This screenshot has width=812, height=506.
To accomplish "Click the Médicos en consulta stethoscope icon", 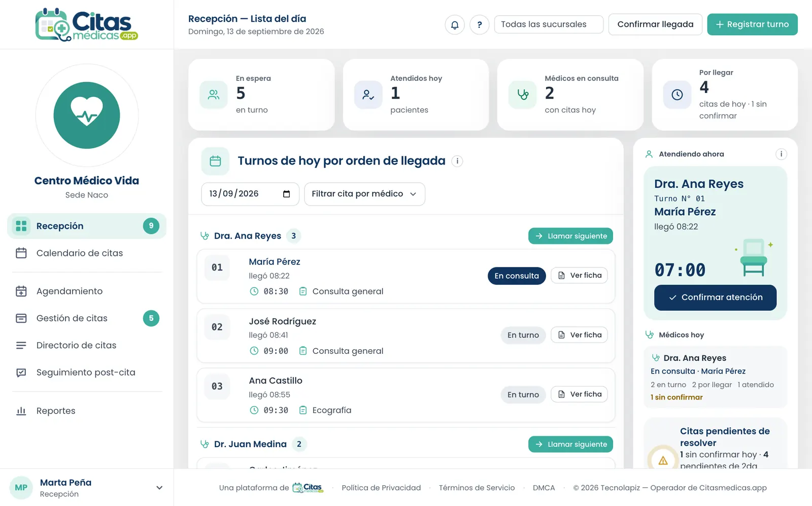I will pos(523,95).
